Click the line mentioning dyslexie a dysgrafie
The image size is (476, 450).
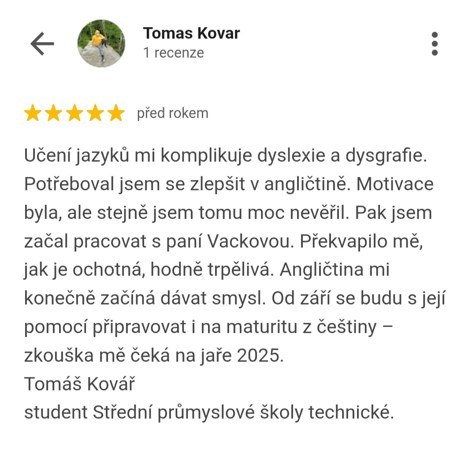coord(226,156)
